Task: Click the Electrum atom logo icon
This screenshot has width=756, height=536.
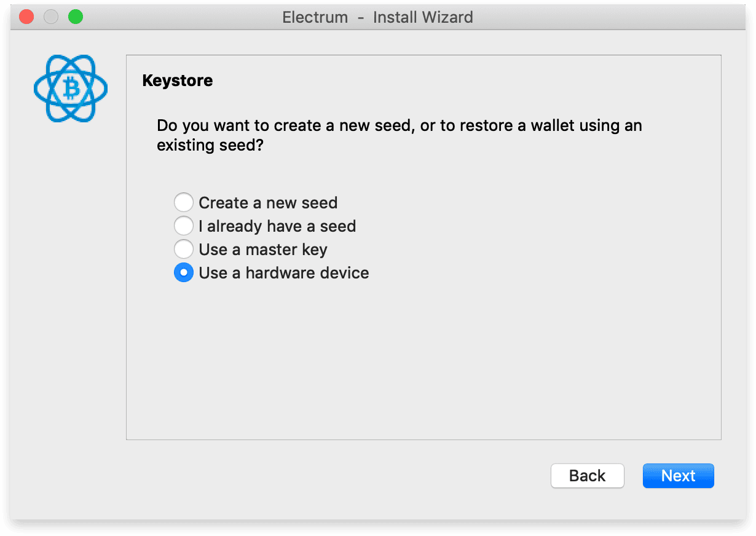Action: [71, 89]
